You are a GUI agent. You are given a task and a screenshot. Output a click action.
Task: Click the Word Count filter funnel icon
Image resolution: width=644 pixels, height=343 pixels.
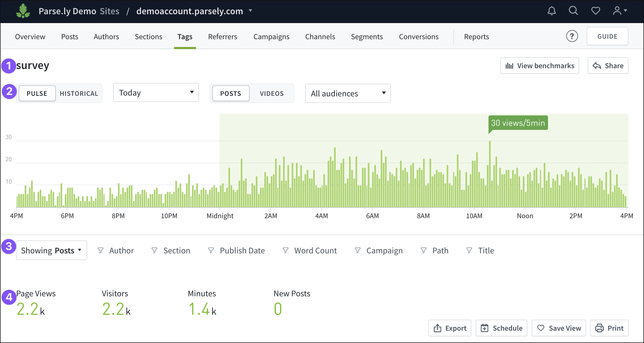286,250
